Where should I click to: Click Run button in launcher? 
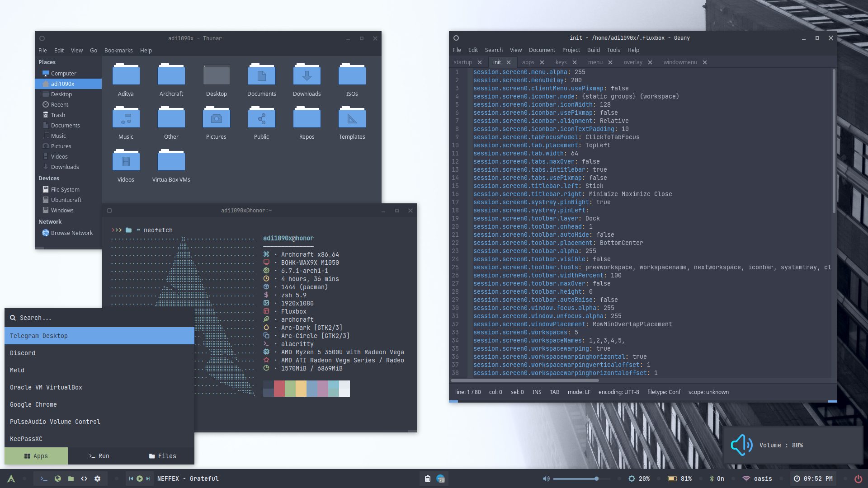tap(99, 456)
